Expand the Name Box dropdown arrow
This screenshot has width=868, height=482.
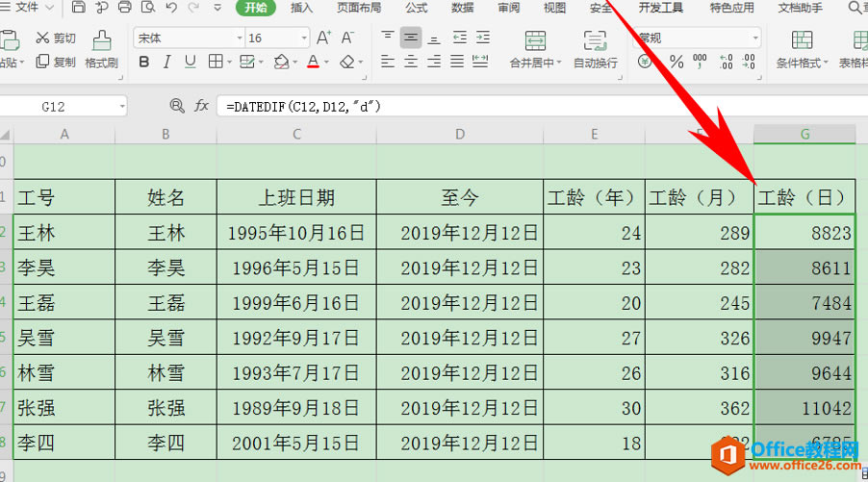[122, 106]
